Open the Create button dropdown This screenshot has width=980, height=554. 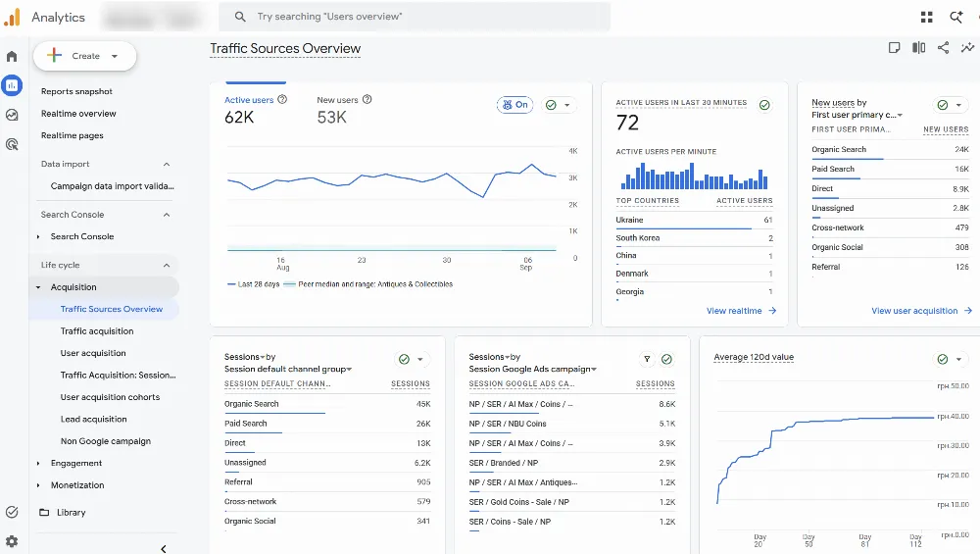click(x=115, y=56)
